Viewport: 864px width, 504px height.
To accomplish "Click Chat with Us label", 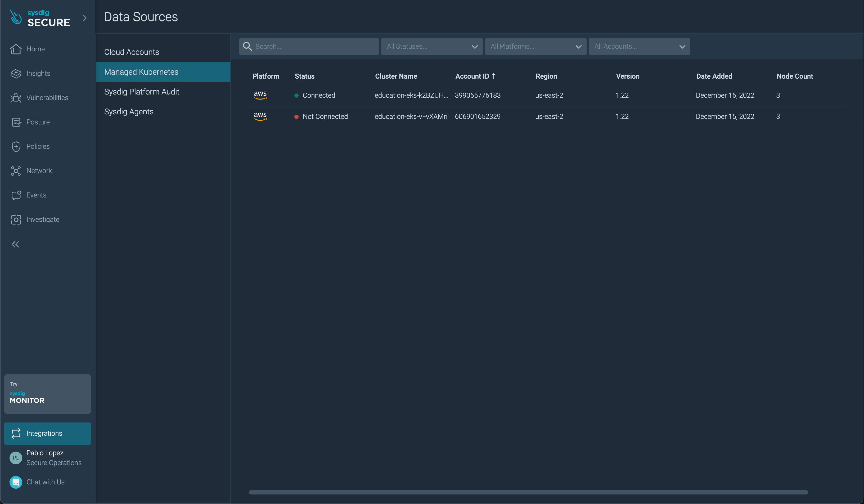I will coord(45,482).
